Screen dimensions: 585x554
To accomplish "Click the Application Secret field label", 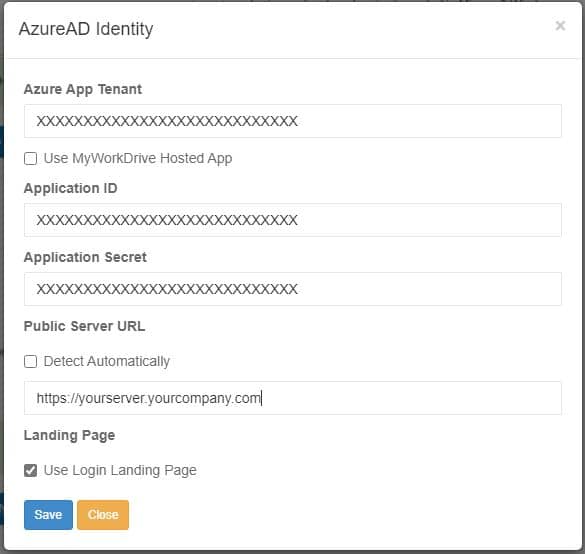I will tap(85, 257).
